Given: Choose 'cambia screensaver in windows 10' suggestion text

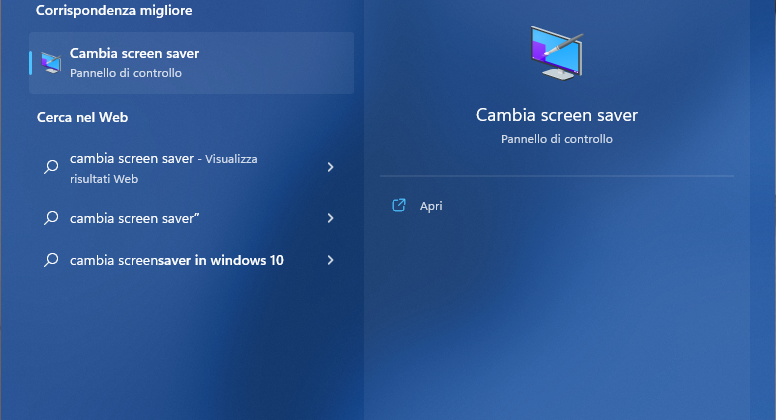Looking at the screenshot, I should pos(177,260).
